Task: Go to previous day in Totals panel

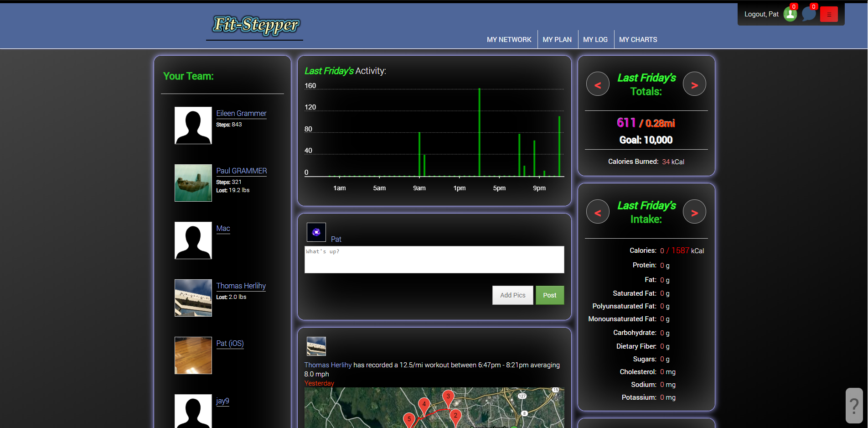Action: (x=598, y=84)
